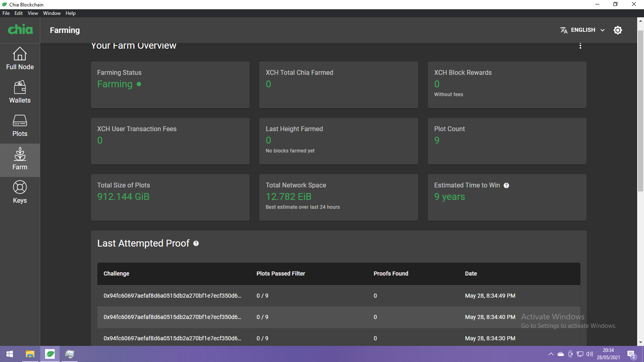644x362 pixels.
Task: Click date May 28, 8:34:49 PM
Action: (x=490, y=296)
